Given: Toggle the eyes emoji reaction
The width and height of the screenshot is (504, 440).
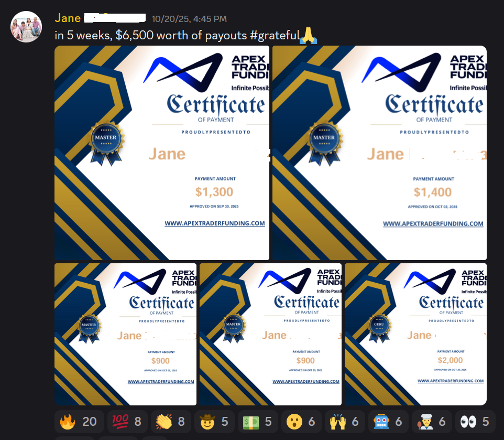Looking at the screenshot, I should pos(475,421).
